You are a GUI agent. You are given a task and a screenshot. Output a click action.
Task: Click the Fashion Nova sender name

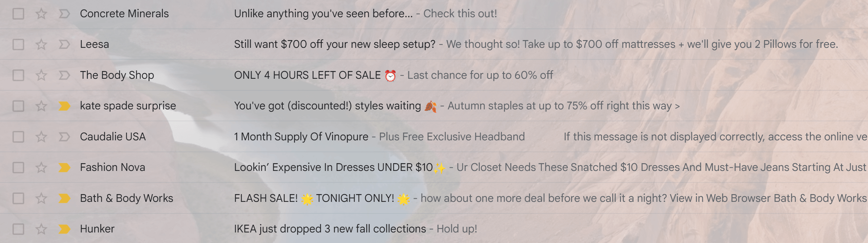pyautogui.click(x=113, y=167)
